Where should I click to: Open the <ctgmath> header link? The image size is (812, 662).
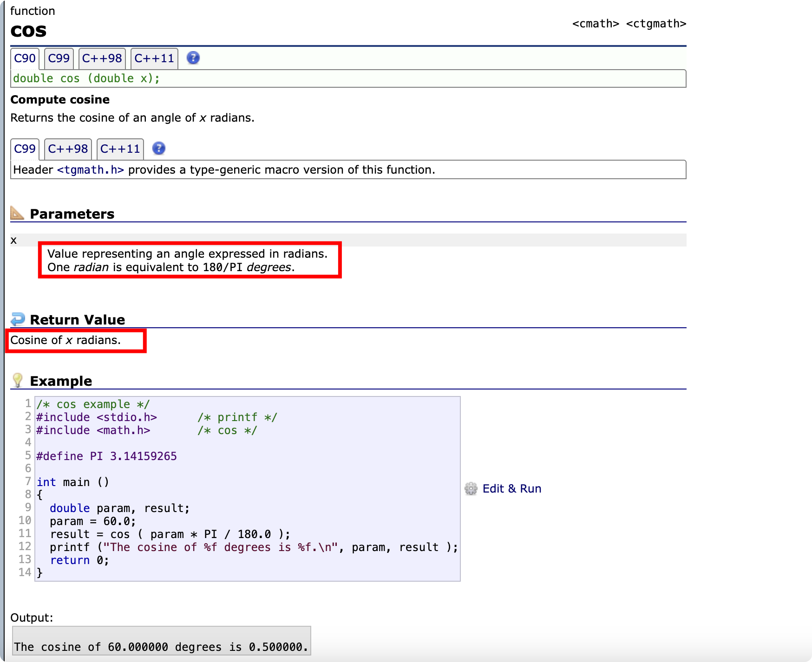(656, 24)
